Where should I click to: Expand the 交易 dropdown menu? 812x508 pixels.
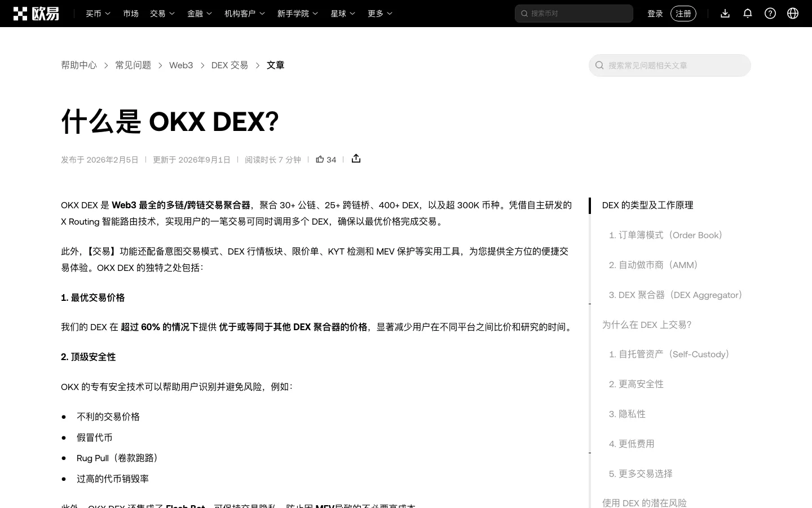162,14
